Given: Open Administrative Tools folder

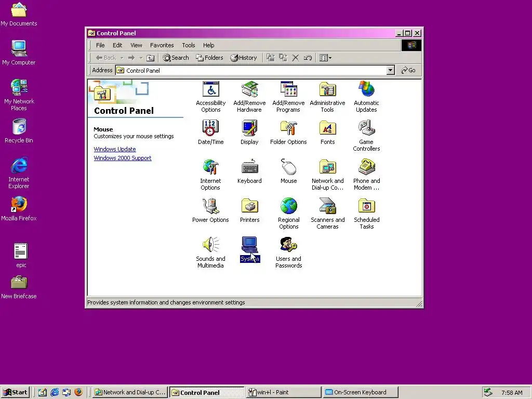Looking at the screenshot, I should (x=327, y=97).
